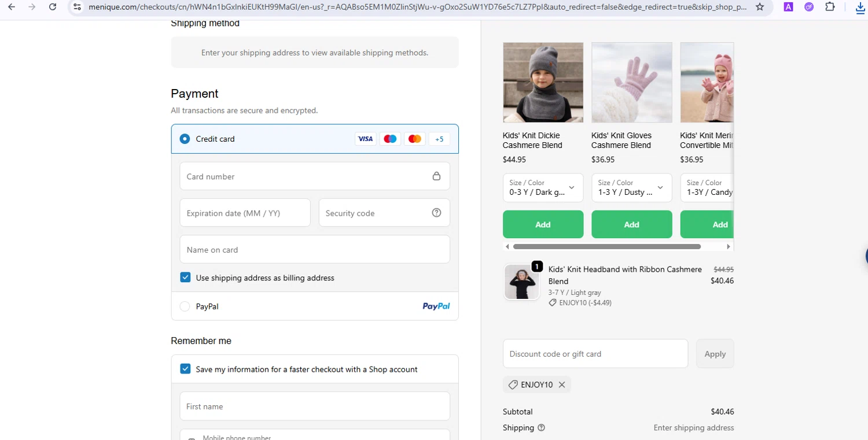Click the quantity badge on headband thumbnail
Viewport: 868px width, 440px height.
pyautogui.click(x=536, y=267)
